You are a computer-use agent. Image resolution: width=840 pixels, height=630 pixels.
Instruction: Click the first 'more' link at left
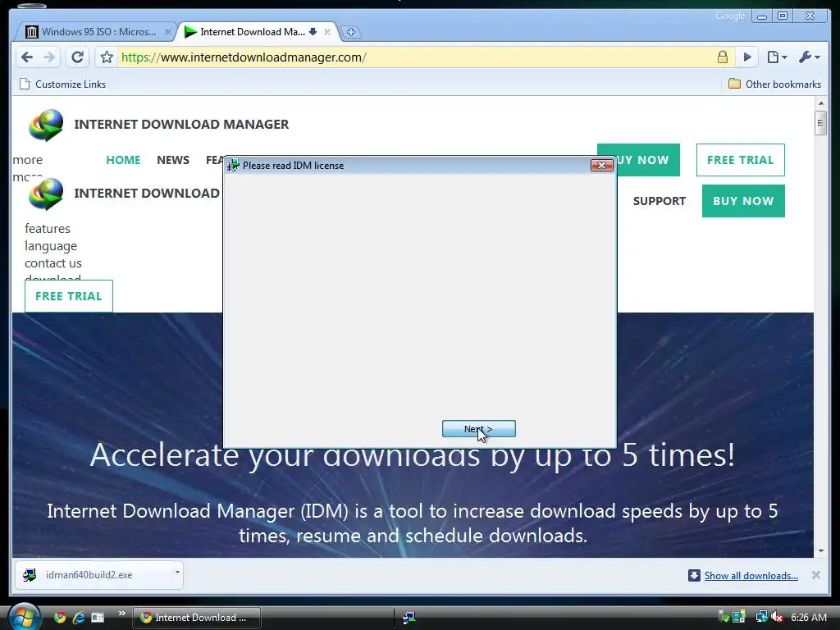click(x=27, y=160)
